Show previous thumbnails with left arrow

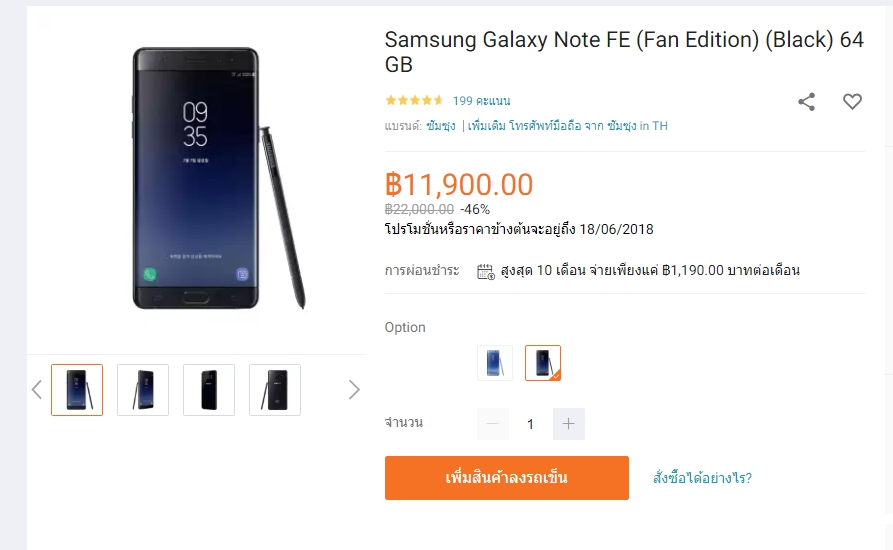click(x=36, y=390)
